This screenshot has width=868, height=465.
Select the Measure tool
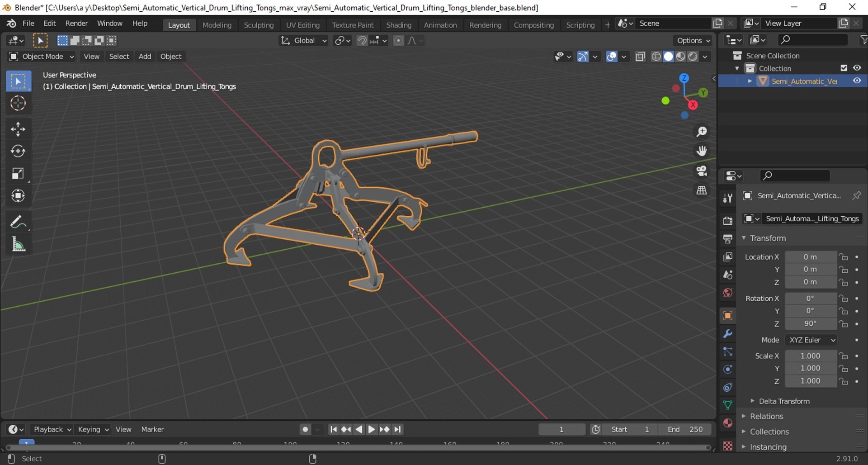click(x=18, y=244)
